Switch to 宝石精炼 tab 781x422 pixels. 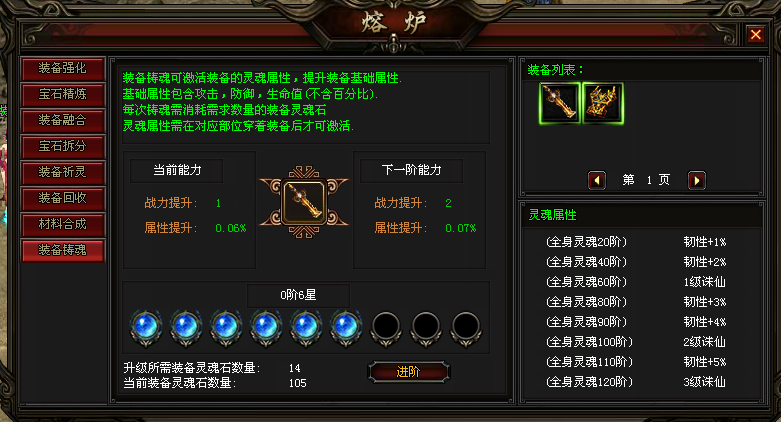(63, 94)
